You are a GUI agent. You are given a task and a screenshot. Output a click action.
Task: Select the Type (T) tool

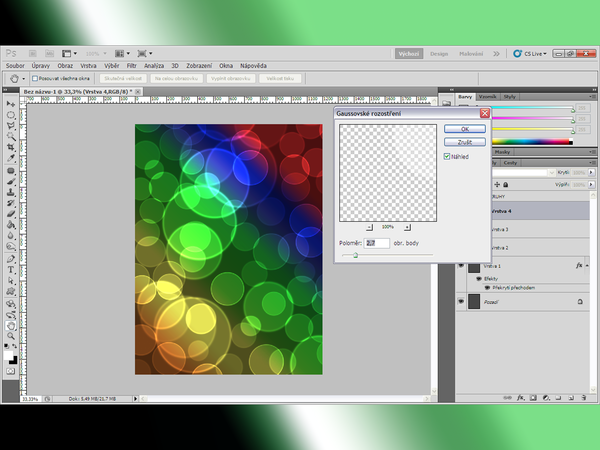point(11,269)
